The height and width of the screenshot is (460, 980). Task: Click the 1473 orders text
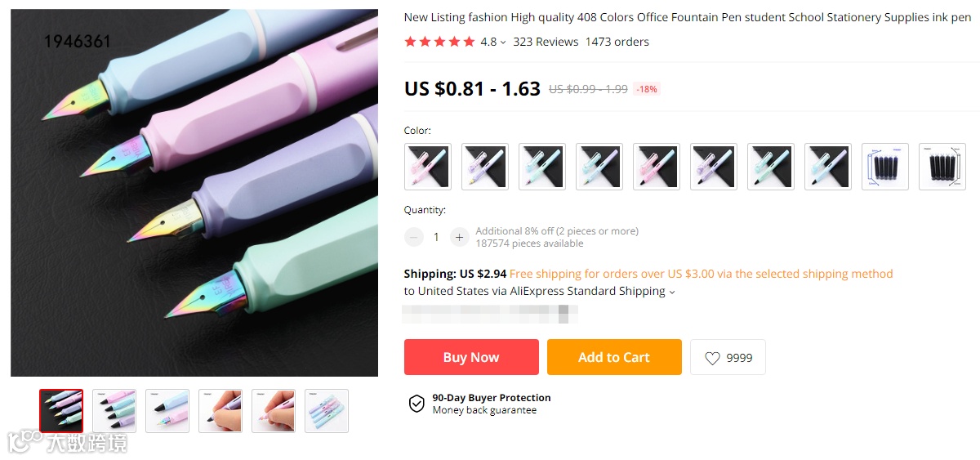[x=617, y=42]
